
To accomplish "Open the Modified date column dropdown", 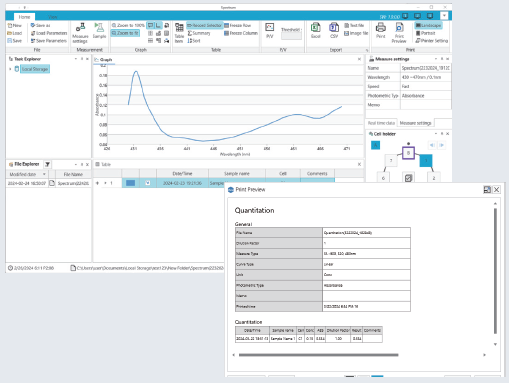I will (x=44, y=174).
